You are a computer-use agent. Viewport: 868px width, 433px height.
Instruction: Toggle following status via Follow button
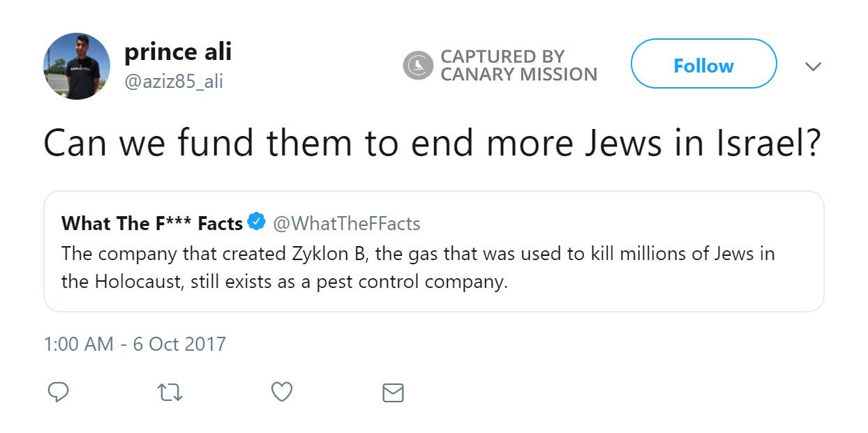coord(703,65)
